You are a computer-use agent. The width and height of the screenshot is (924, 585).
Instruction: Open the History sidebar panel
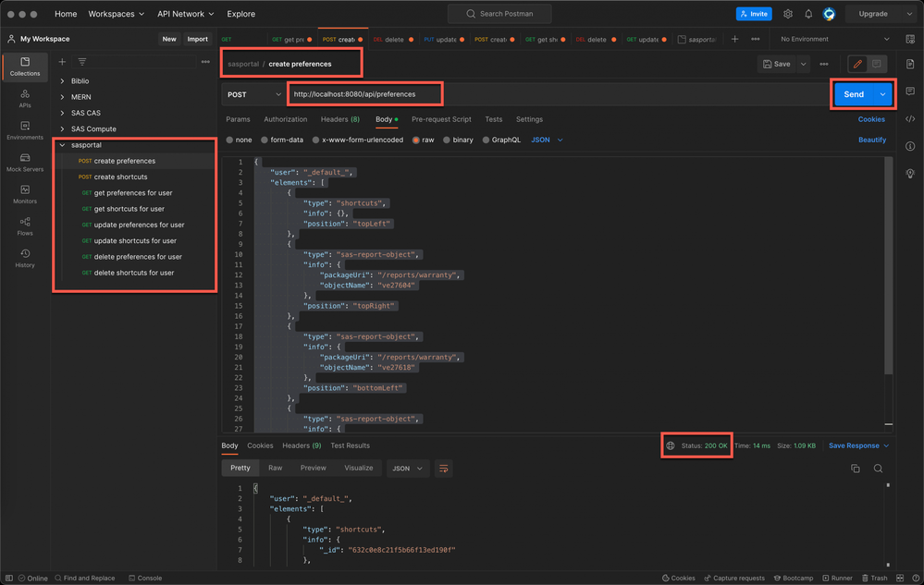coord(25,258)
